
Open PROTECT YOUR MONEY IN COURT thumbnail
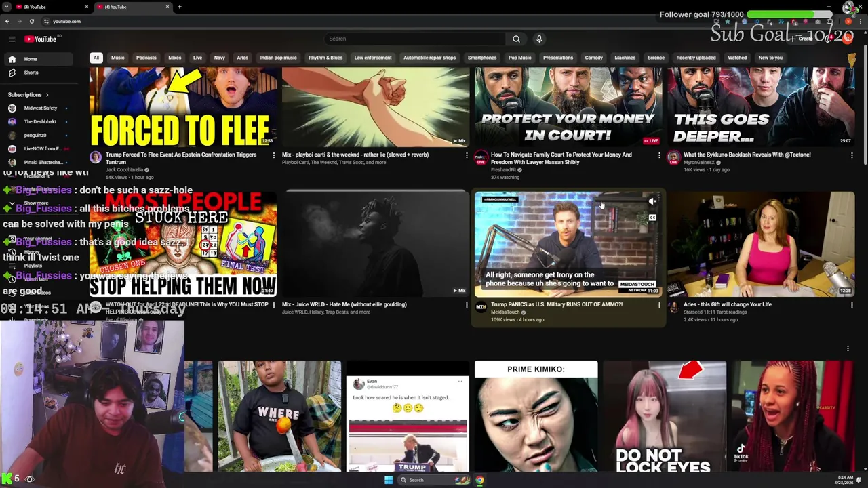pos(568,107)
